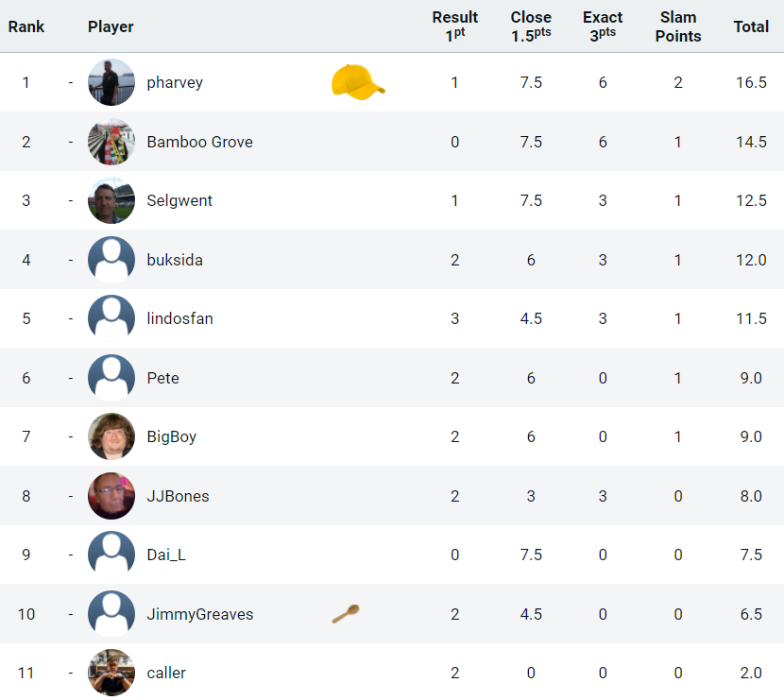
Task: Open the player name pharvey
Action: [x=175, y=82]
